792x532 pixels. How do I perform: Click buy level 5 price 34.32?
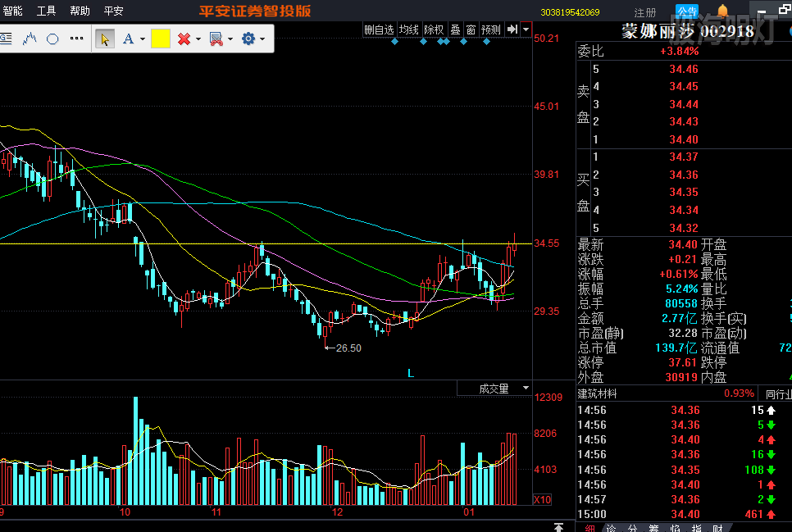coord(684,228)
